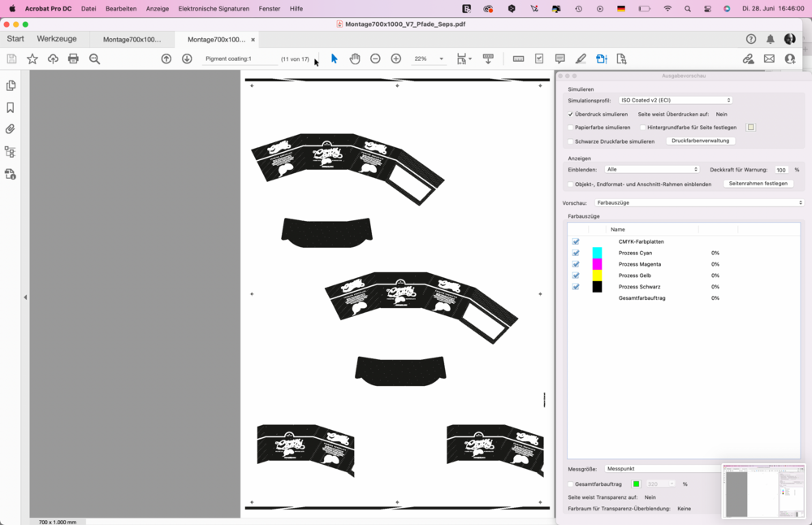Open the Anzeige menu
812x525 pixels.
click(x=158, y=9)
